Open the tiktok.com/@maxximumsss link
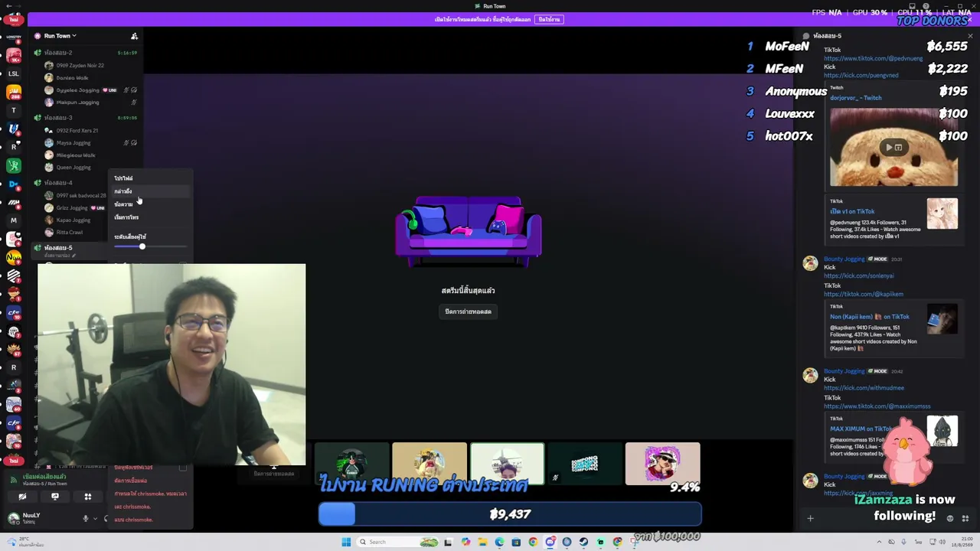This screenshot has width=980, height=551. [x=877, y=406]
